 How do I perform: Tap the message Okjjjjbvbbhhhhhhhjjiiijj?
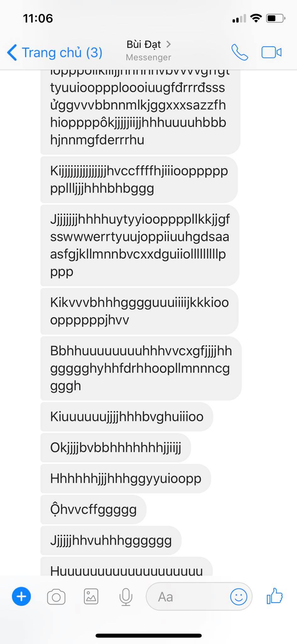(x=115, y=447)
